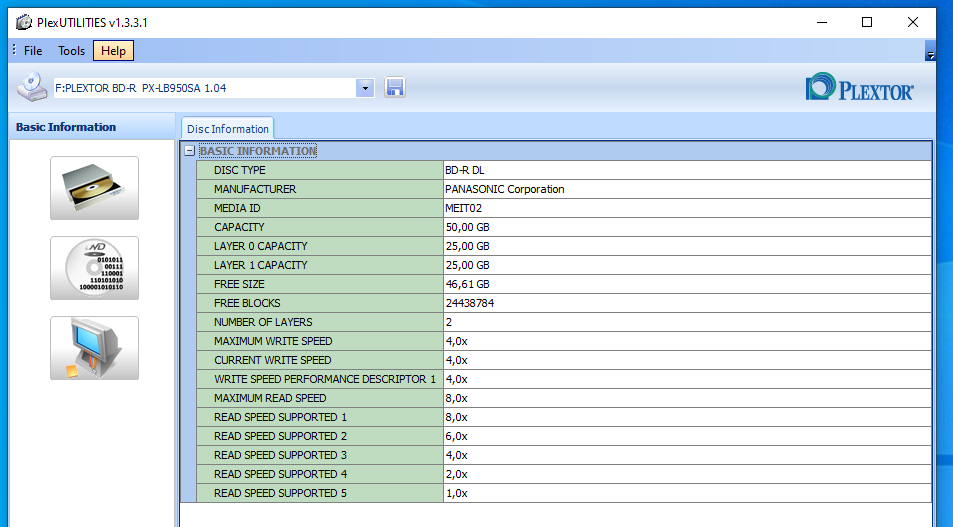Open the File menu
Viewport: 953px width, 527px height.
pyautogui.click(x=33, y=51)
